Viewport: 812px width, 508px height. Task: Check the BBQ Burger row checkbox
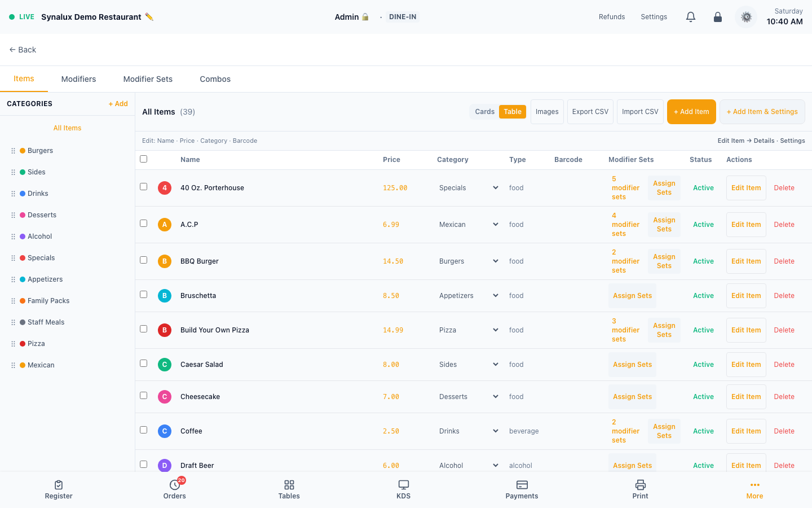click(x=143, y=260)
